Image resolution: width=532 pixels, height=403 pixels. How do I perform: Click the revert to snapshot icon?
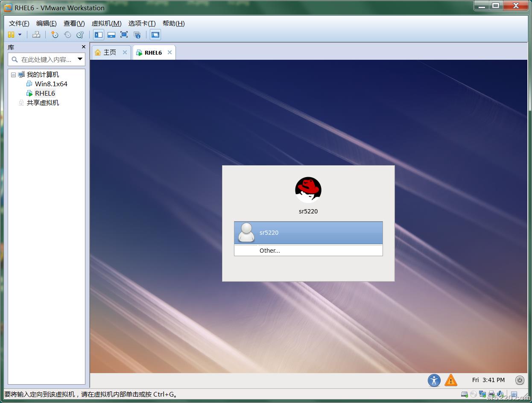(67, 35)
